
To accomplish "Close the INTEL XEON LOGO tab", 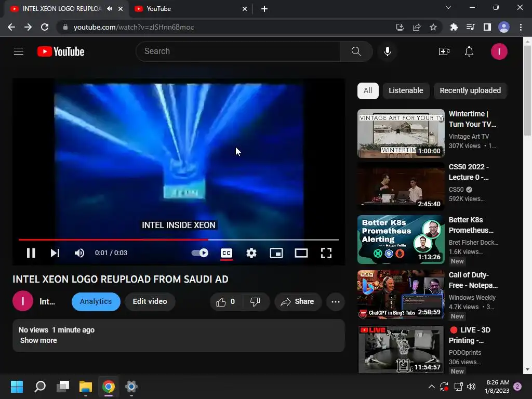I will click(121, 9).
